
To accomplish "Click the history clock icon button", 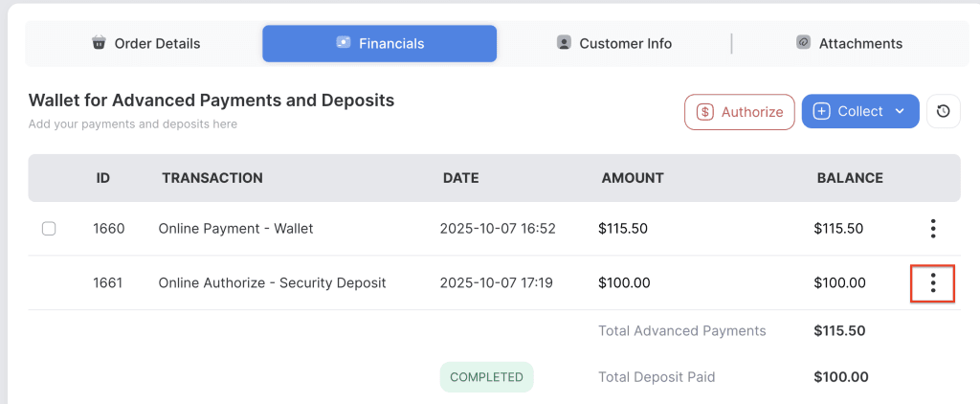I will pos(943,111).
